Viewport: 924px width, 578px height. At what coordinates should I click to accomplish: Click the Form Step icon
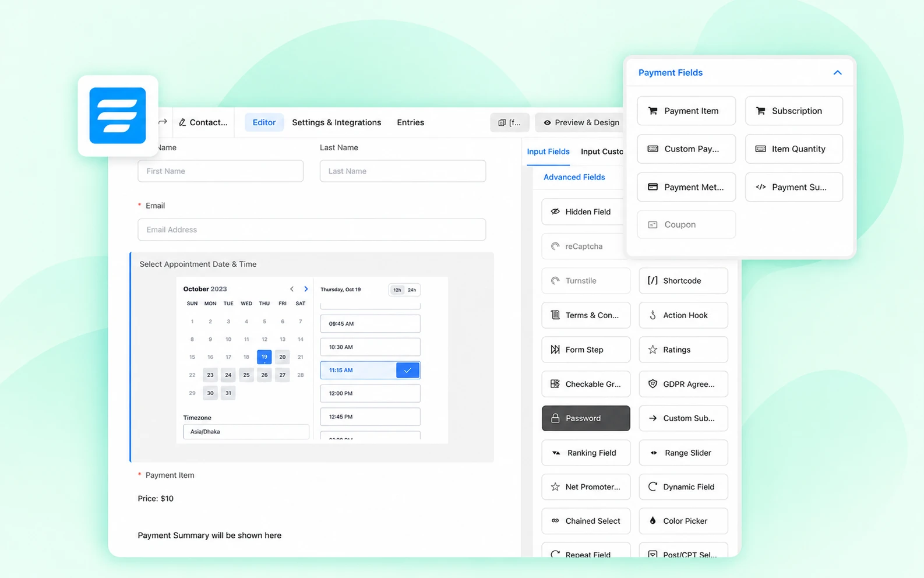point(555,350)
